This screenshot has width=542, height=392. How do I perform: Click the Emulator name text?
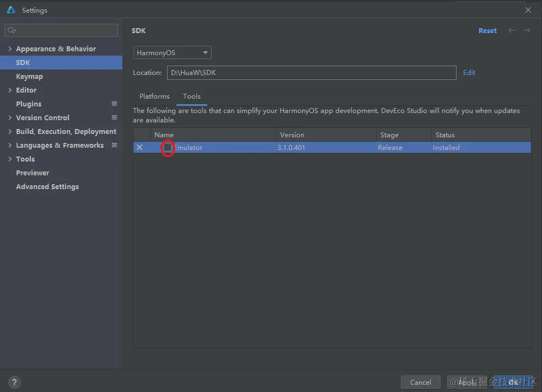(189, 148)
